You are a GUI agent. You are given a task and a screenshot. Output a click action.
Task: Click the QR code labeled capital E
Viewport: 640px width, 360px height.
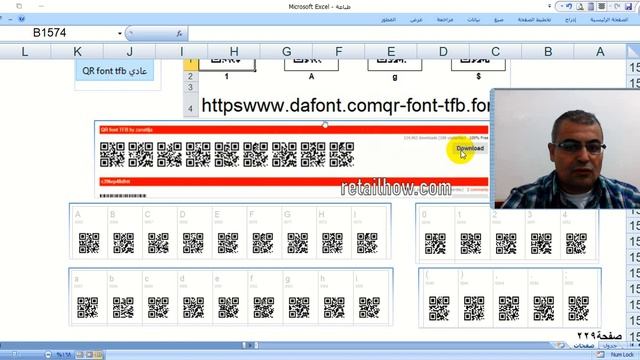[x=228, y=243]
